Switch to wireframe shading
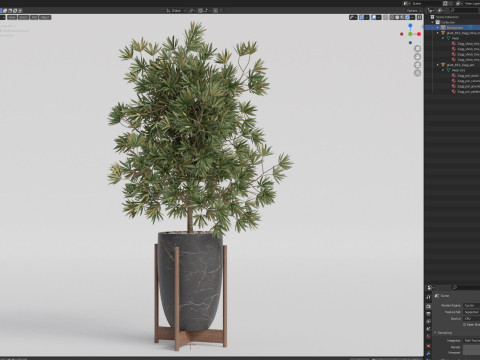 pos(392,17)
